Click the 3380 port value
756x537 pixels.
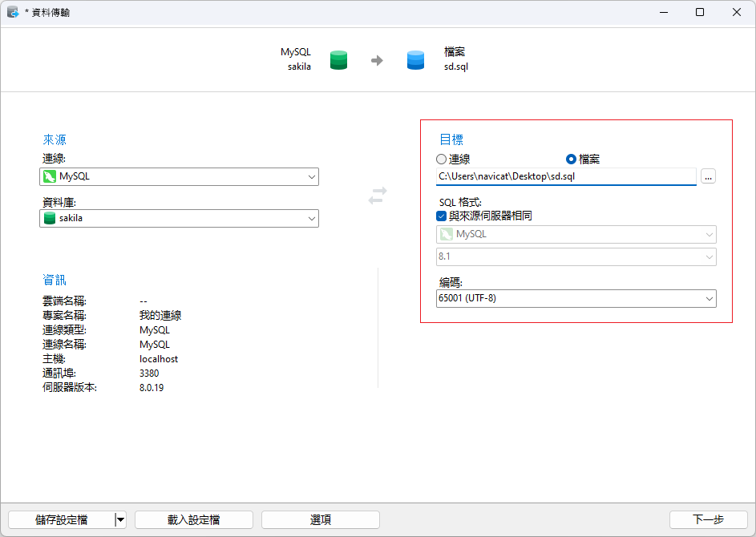click(x=149, y=373)
